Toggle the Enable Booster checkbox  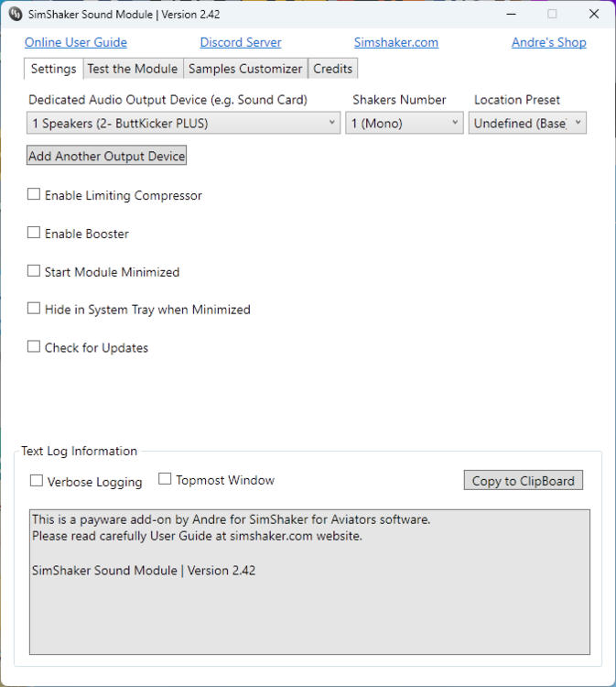[34, 234]
